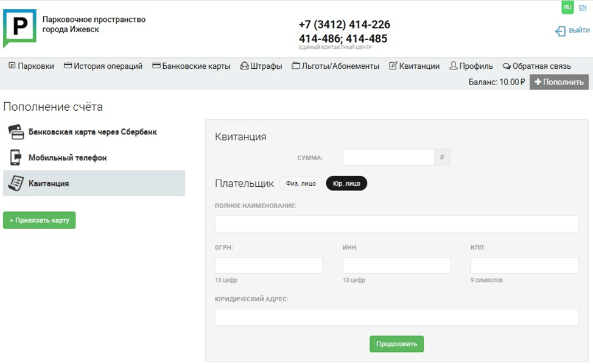Open the Льготы/Абонементы menu item
The width and height of the screenshot is (593, 364).
(x=335, y=66)
